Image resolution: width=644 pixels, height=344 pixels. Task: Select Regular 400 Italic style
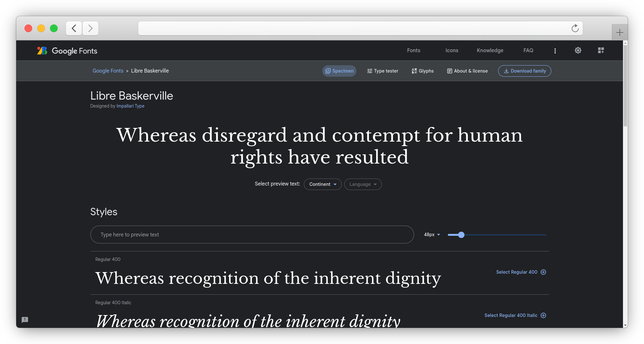tap(515, 315)
